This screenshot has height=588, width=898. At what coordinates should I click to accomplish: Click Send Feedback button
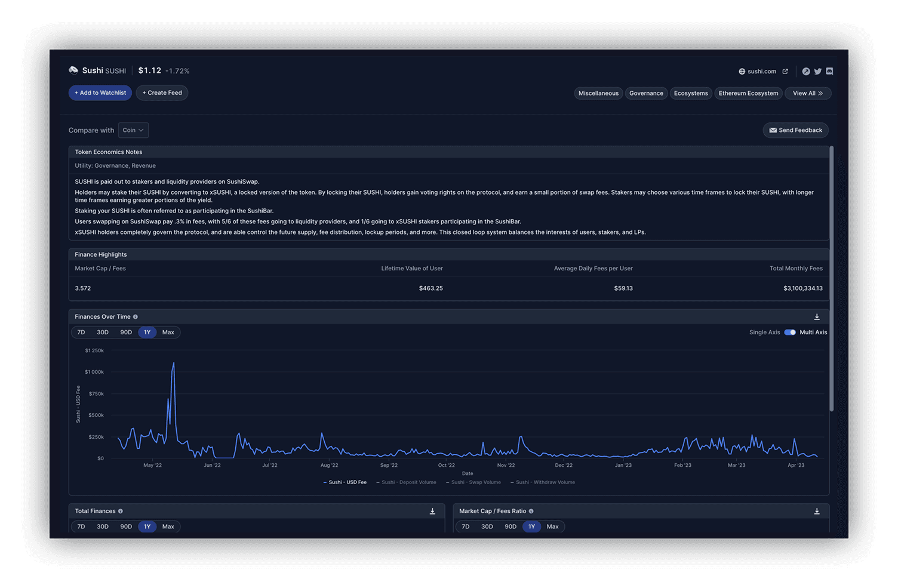coord(796,130)
